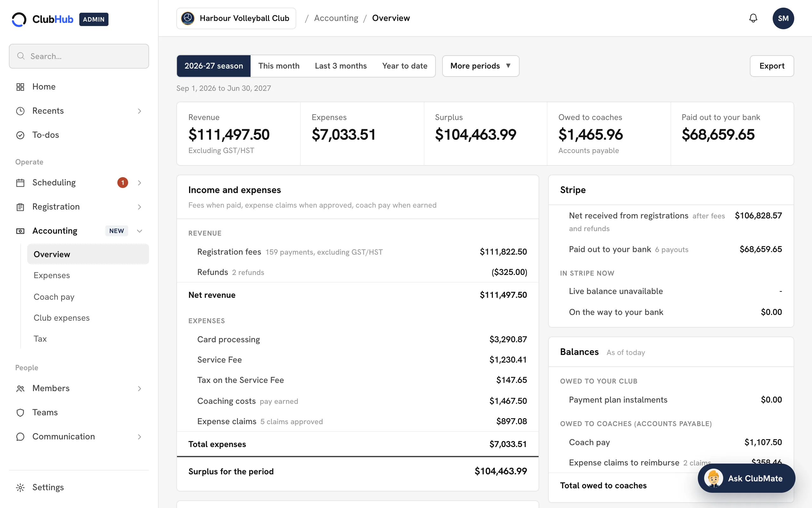Image resolution: width=812 pixels, height=508 pixels.
Task: Click the Registration clipboard icon
Action: [x=20, y=207]
